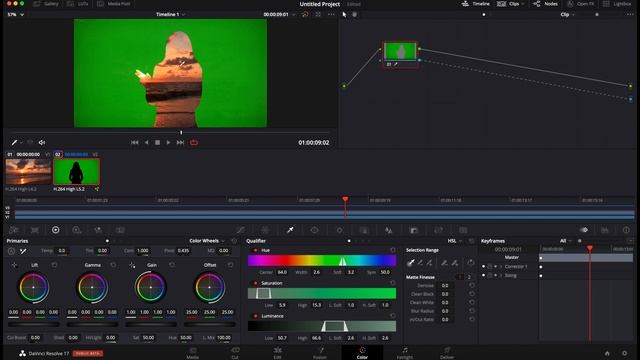Open the Keyframes All dropdown
640x360 pixels.
coord(565,241)
